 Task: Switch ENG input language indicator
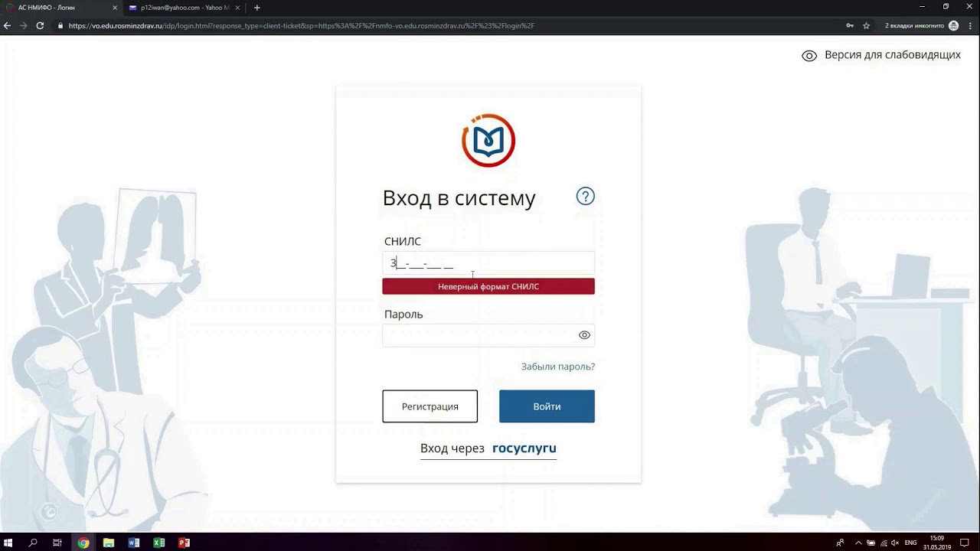tap(910, 543)
